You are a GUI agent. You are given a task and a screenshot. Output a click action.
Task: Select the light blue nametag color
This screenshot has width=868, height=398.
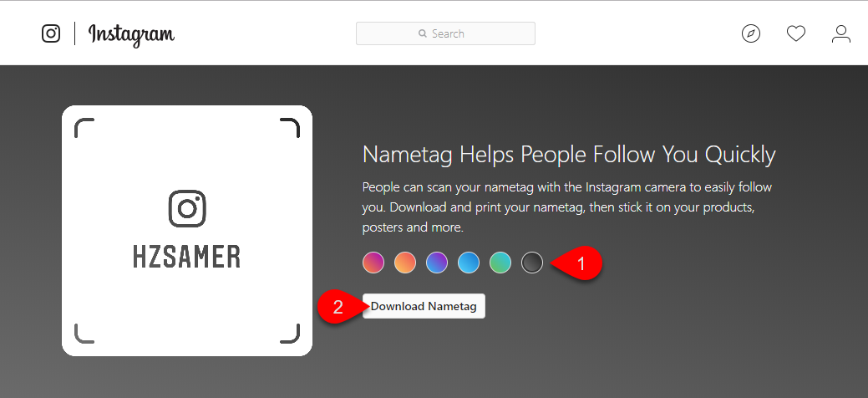(x=469, y=263)
